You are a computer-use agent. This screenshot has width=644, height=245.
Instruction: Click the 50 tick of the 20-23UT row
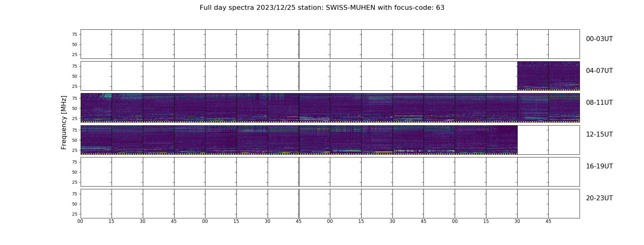pyautogui.click(x=75, y=204)
